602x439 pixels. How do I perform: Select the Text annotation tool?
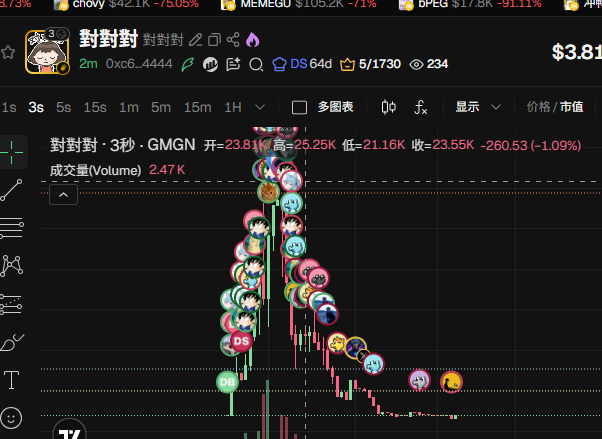[12, 380]
